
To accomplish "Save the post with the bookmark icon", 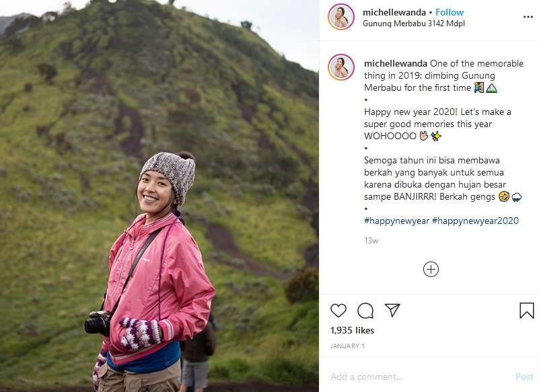I will (x=526, y=310).
